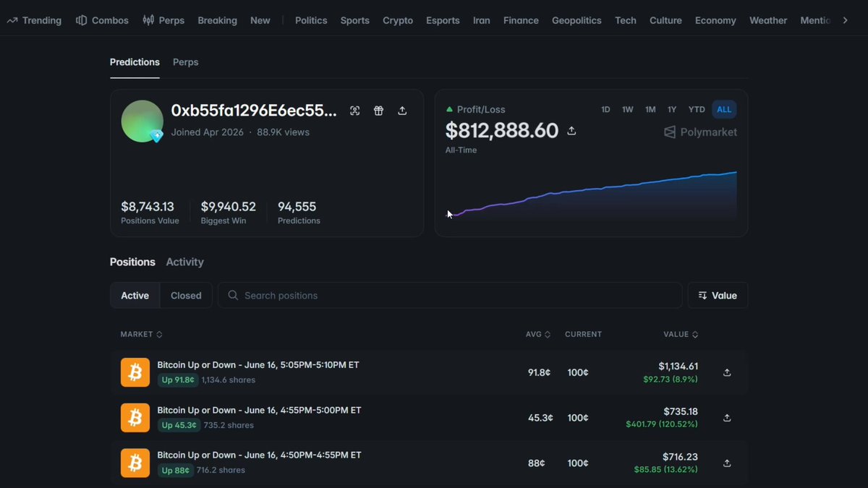This screenshot has height=488, width=868.
Task: Click the 94,555 Predictions count
Action: [297, 207]
